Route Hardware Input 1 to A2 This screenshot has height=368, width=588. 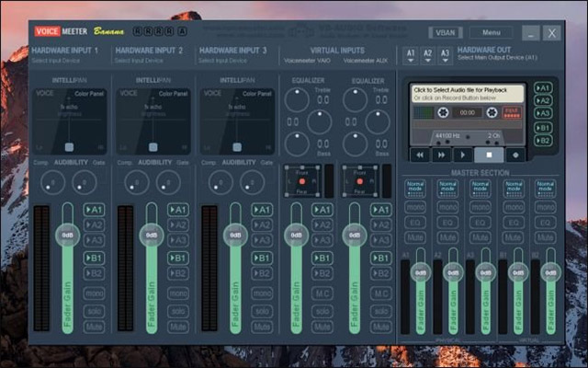pos(94,224)
